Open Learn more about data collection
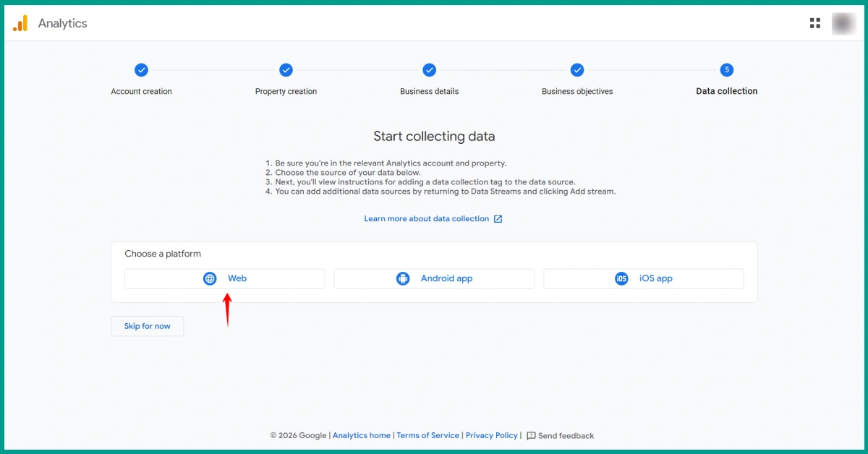The height and width of the screenshot is (454, 868). tap(427, 218)
